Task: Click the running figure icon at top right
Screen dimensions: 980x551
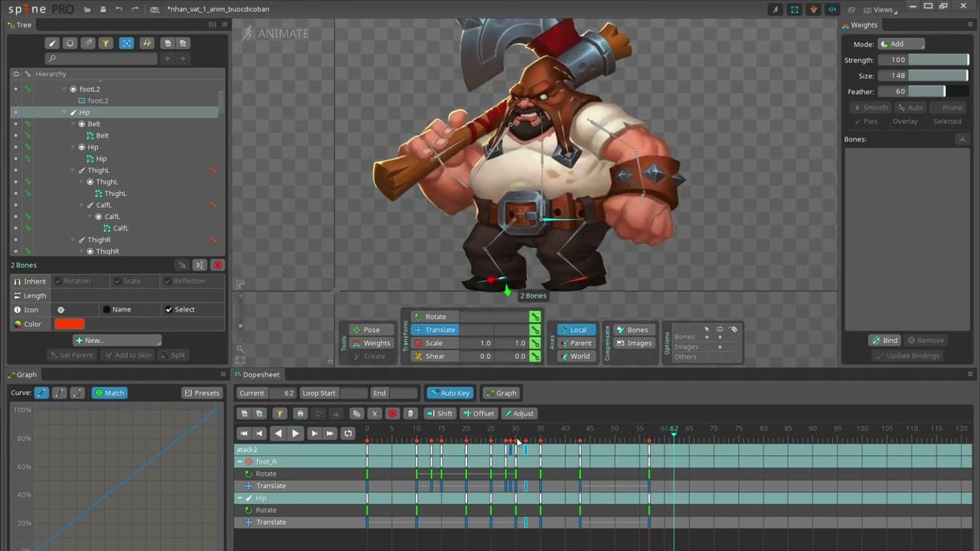Action: pyautogui.click(x=776, y=9)
